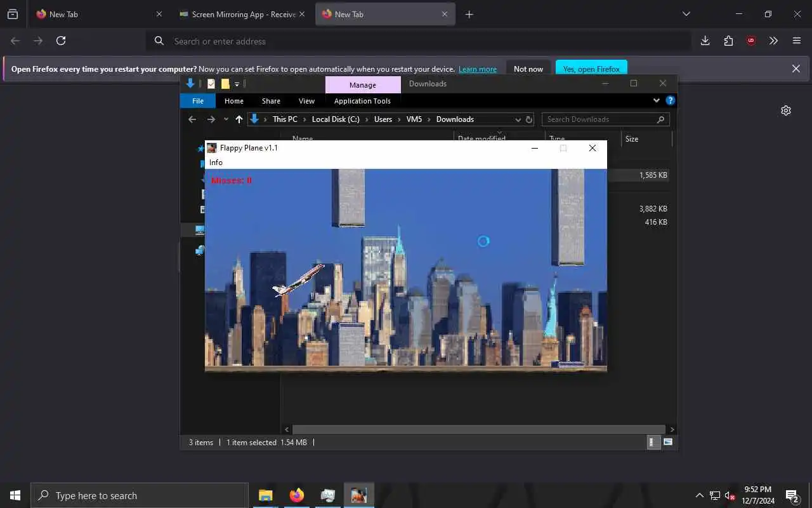Screen dimensions: 812x508
Task: Click the taskbar search box
Action: pyautogui.click(x=140, y=495)
